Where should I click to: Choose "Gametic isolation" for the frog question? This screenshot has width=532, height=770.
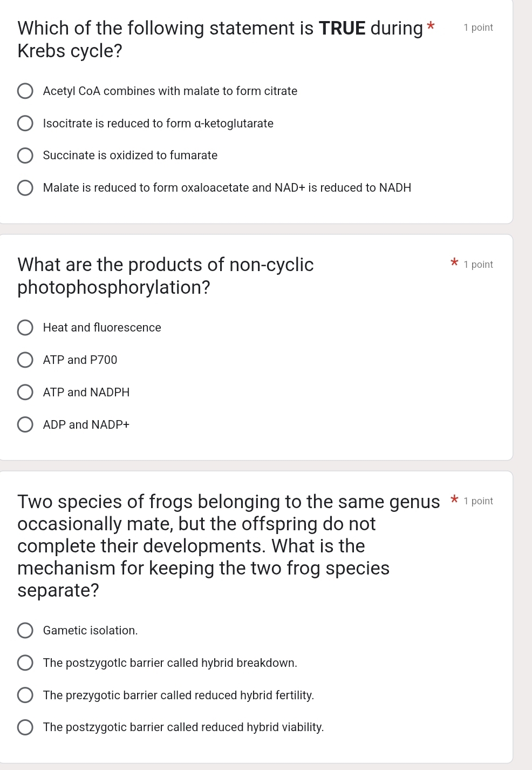pyautogui.click(x=25, y=630)
